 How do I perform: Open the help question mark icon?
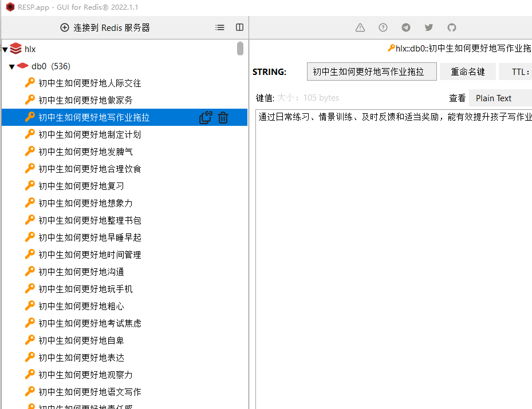click(x=383, y=27)
